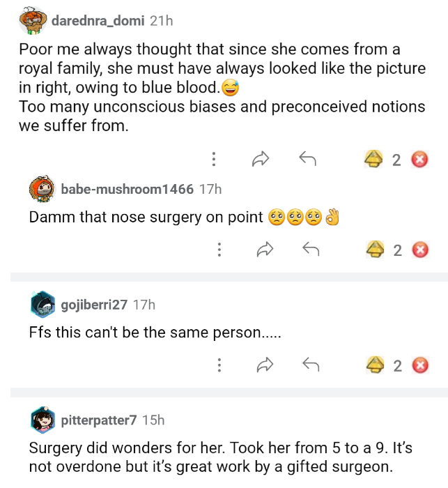Upvote babe-mushroom1466's comment
Image resolution: width=448 pixels, height=488 pixels.
coord(376,250)
